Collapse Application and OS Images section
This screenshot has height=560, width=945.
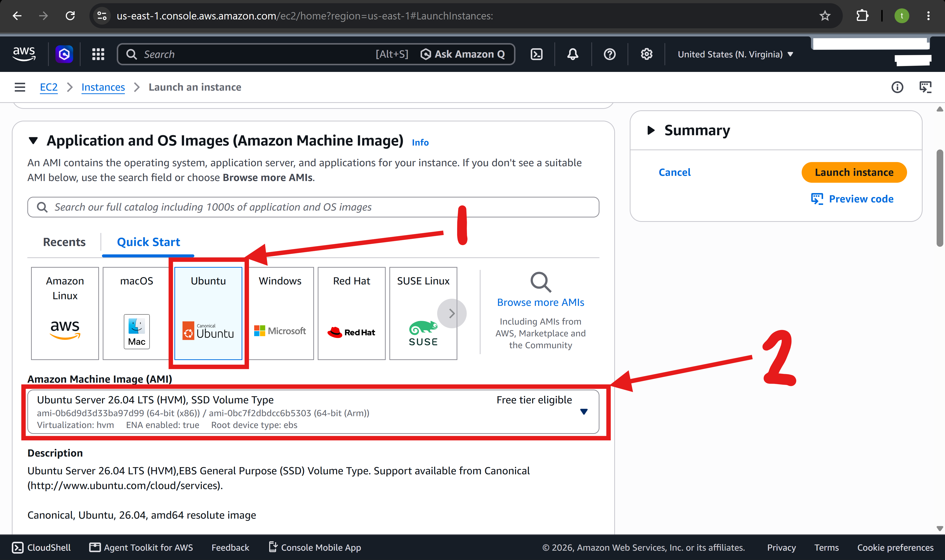[x=33, y=140]
